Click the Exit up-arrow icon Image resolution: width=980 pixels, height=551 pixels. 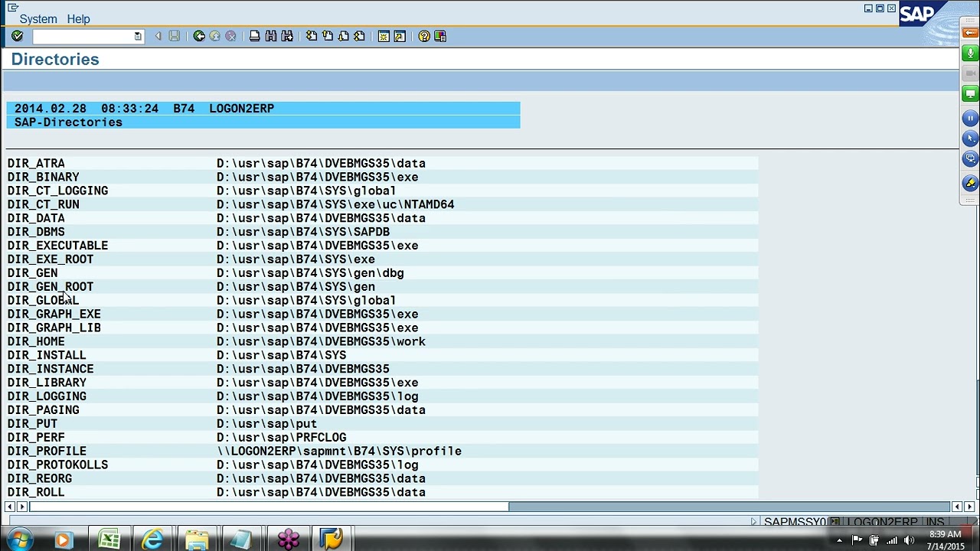coord(215,36)
